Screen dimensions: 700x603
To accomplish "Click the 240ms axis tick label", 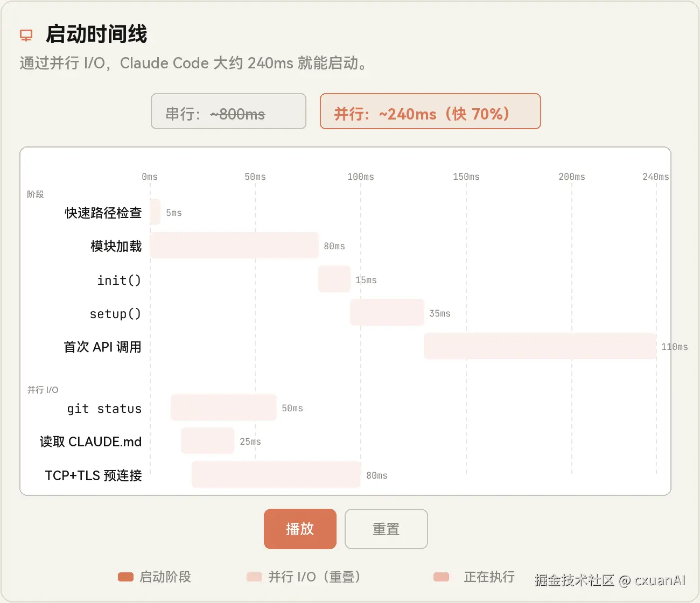I will [x=656, y=177].
